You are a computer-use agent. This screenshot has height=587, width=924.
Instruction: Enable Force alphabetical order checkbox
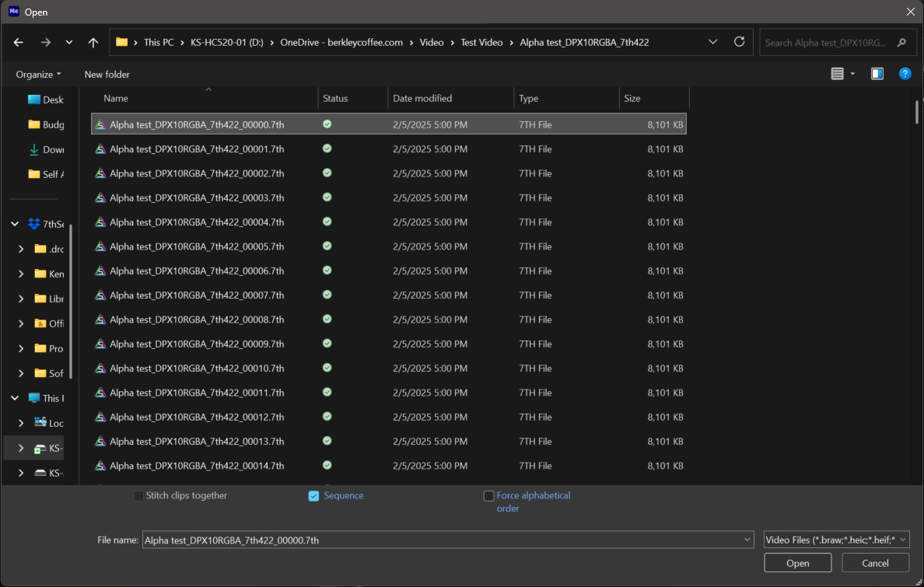[x=488, y=496]
